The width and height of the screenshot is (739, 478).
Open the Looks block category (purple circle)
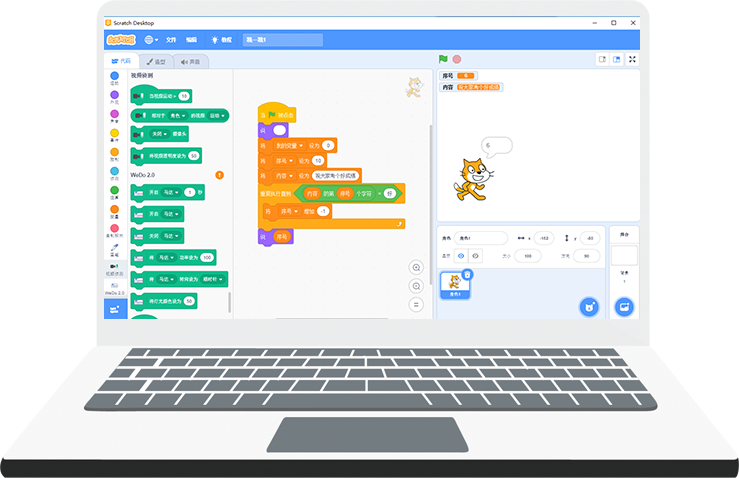click(x=115, y=97)
